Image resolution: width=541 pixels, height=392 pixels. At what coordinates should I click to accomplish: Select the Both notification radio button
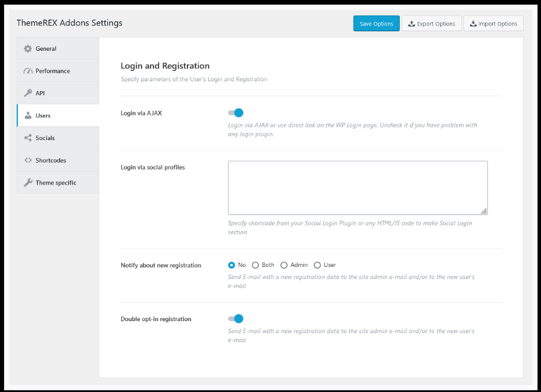coord(256,265)
